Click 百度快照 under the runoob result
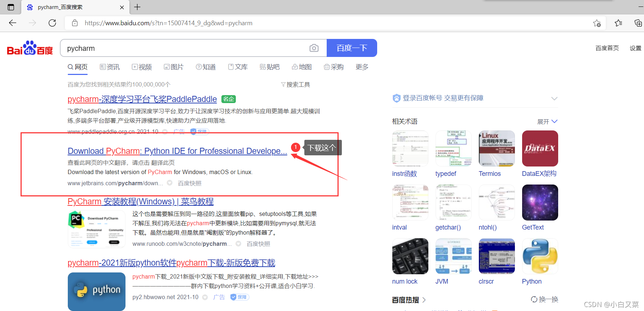Image resolution: width=644 pixels, height=311 pixels. pos(258,244)
